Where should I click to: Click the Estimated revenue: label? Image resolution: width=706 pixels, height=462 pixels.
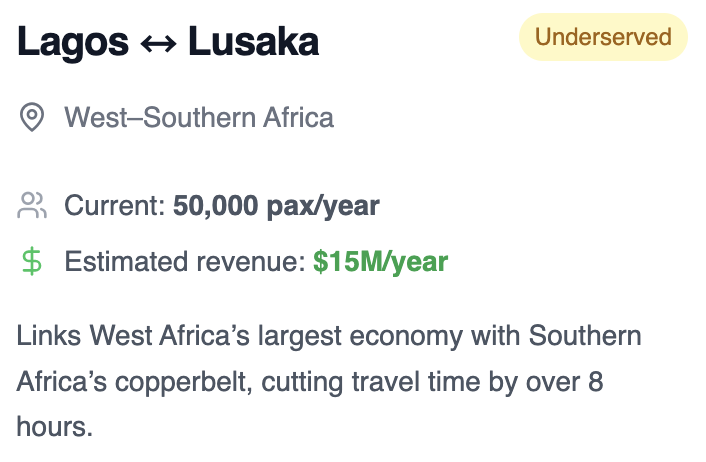(x=186, y=262)
